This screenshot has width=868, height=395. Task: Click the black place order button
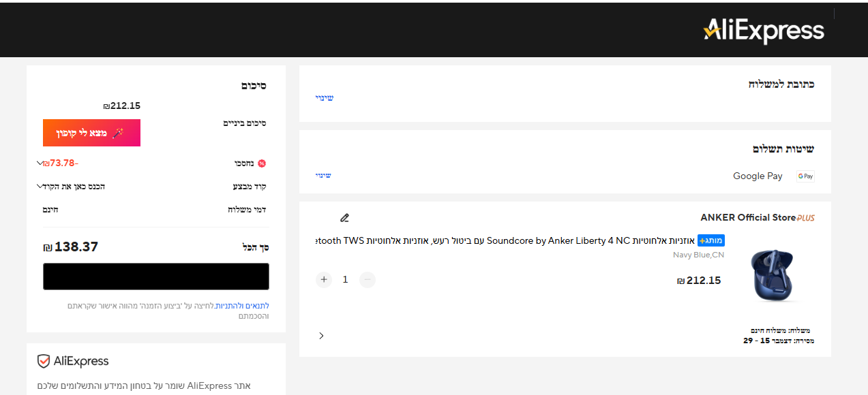coord(156,276)
